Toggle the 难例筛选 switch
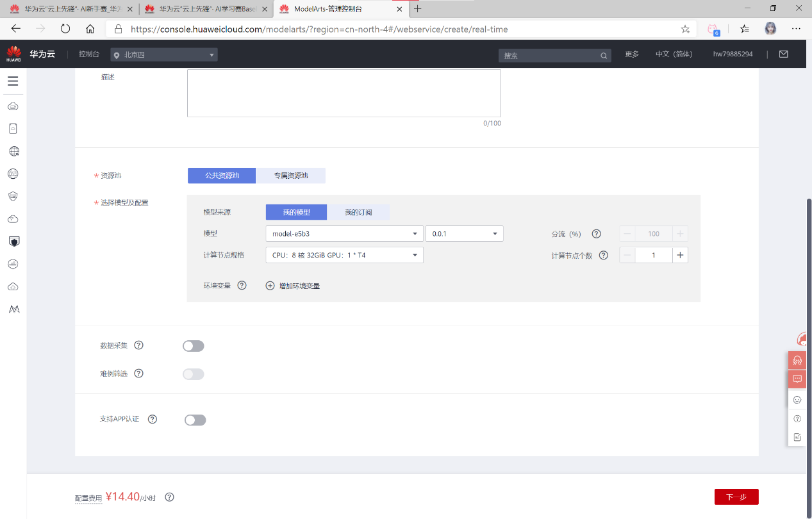 pos(194,374)
